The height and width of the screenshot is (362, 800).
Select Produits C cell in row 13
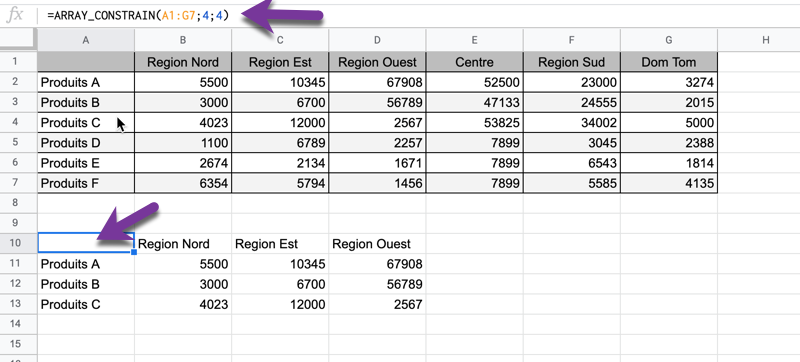[86, 304]
